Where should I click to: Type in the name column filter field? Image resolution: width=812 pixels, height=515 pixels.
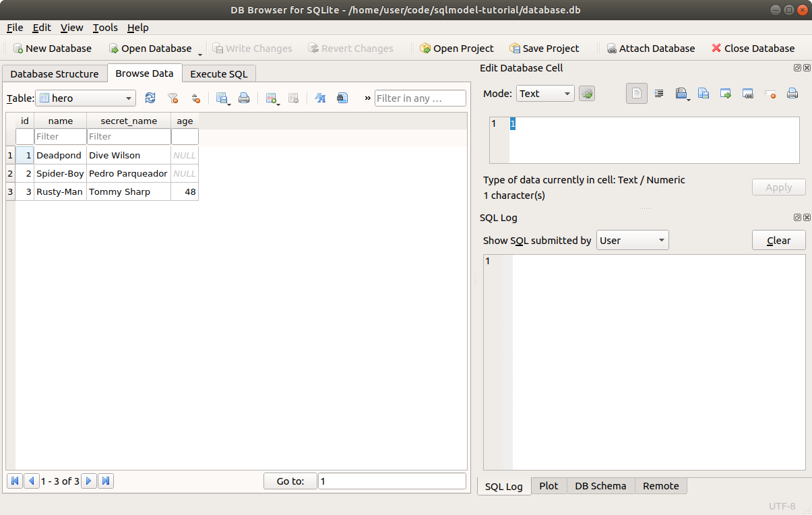(x=60, y=136)
